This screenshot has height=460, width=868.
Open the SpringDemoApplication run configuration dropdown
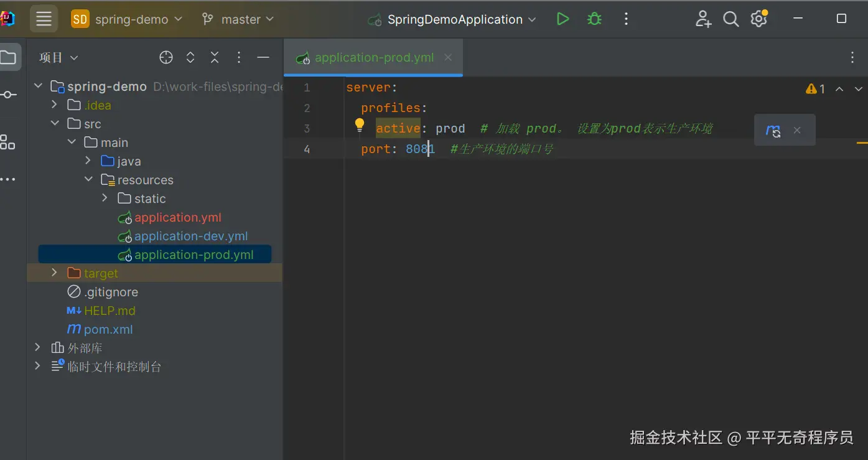(452, 19)
